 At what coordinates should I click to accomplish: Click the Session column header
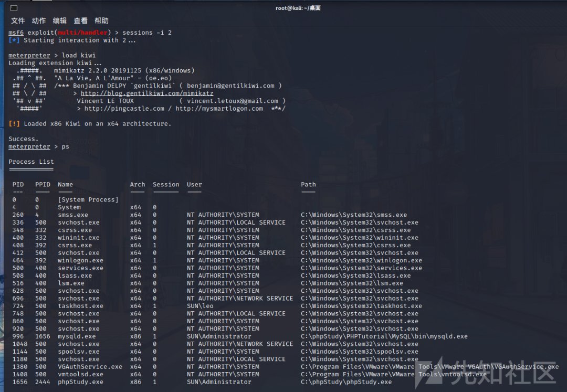tap(166, 184)
